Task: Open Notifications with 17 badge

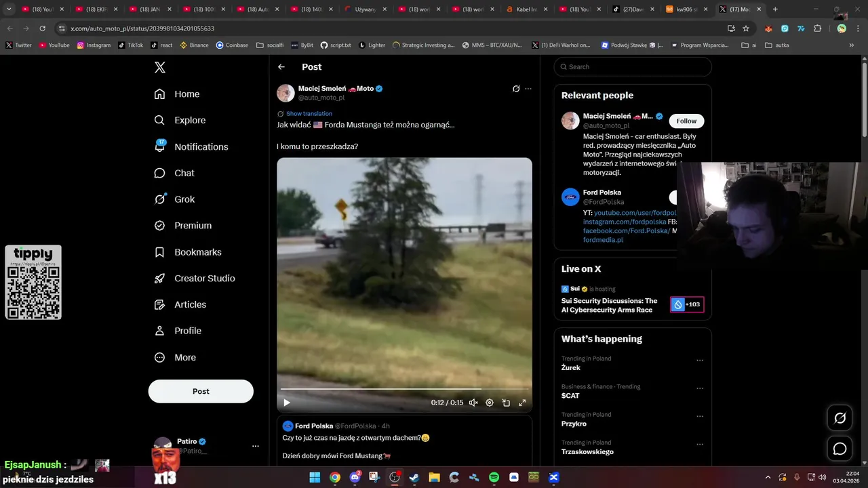Action: point(191,146)
